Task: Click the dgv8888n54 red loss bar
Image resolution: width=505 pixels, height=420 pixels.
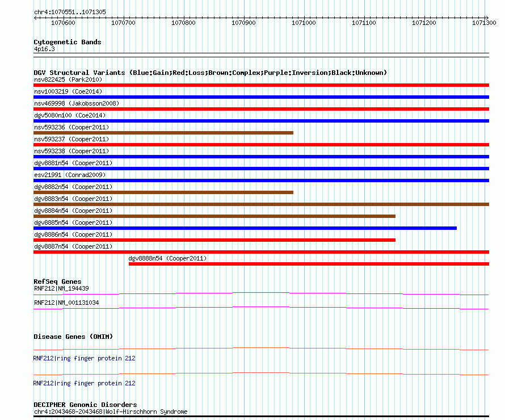Action: coord(309,264)
